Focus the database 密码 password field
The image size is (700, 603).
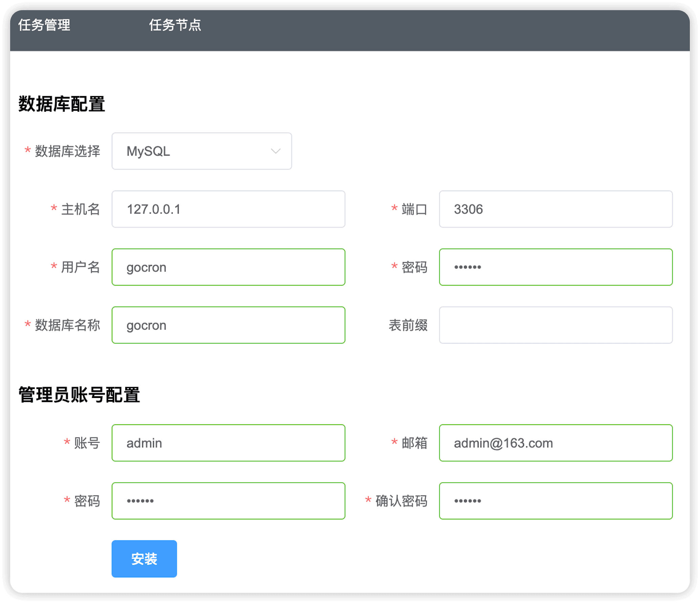(x=555, y=267)
